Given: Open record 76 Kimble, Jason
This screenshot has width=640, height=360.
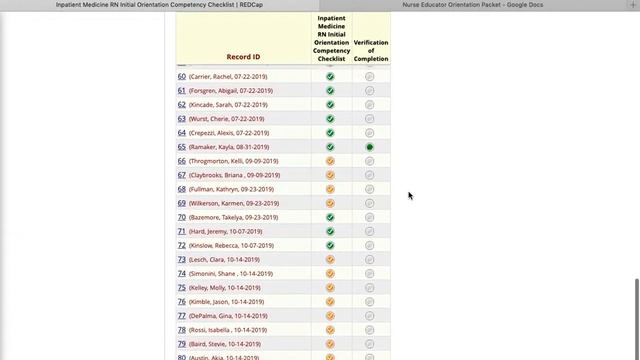Looking at the screenshot, I should (x=182, y=302).
